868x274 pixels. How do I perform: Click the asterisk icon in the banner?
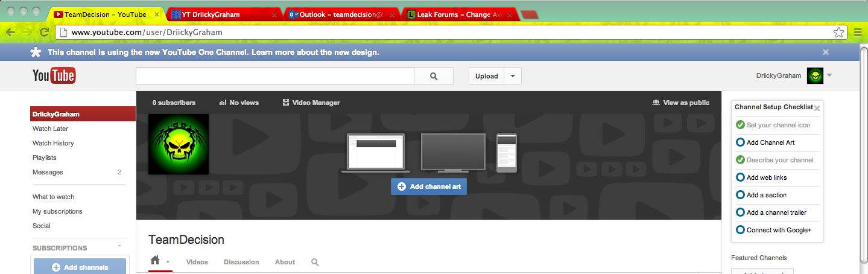coord(36,53)
